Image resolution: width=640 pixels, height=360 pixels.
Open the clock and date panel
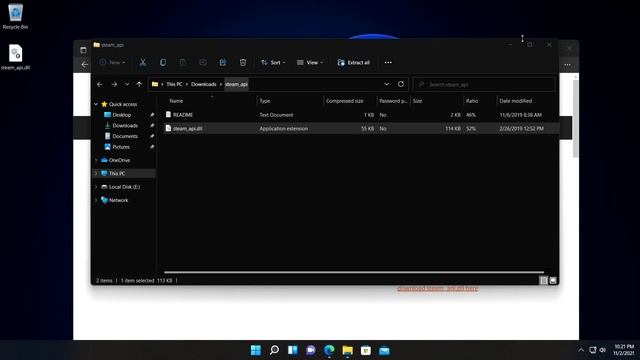click(624, 350)
